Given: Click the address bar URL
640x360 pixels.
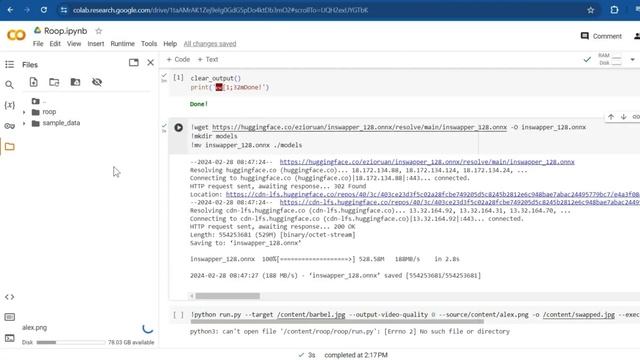Looking at the screenshot, I should click(220, 10).
